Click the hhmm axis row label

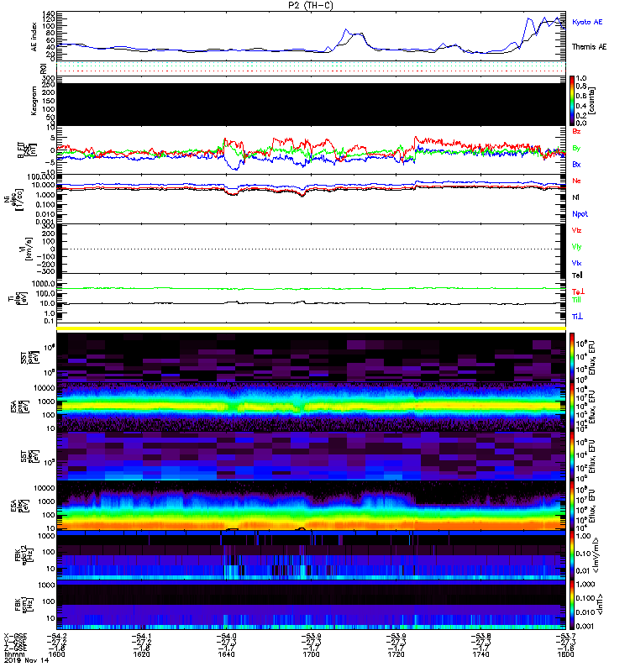[14, 654]
